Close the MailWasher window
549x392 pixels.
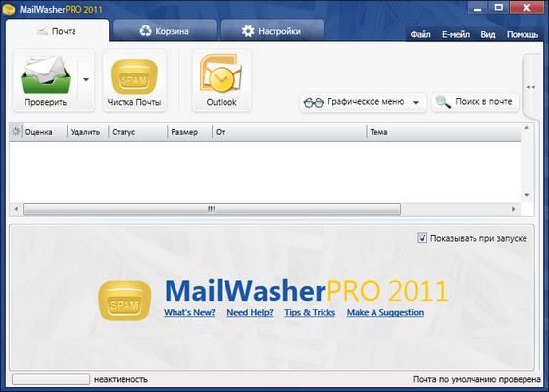coord(526,8)
